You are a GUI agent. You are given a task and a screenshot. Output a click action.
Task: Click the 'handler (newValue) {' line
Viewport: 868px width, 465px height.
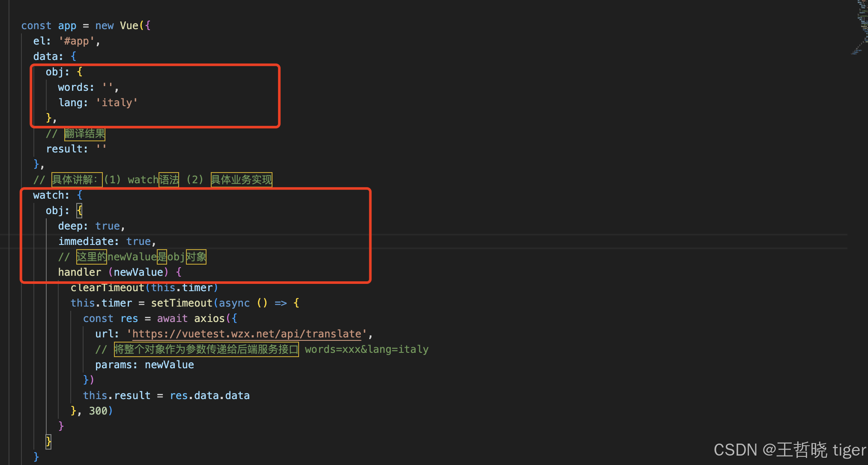(x=120, y=272)
